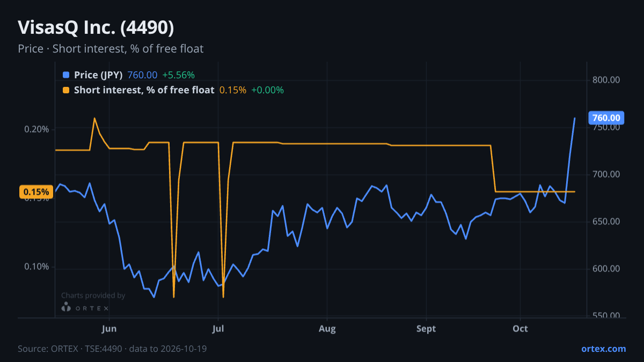Click the orange 0.15% axis badge
This screenshot has width=644, height=362.
[x=36, y=192]
